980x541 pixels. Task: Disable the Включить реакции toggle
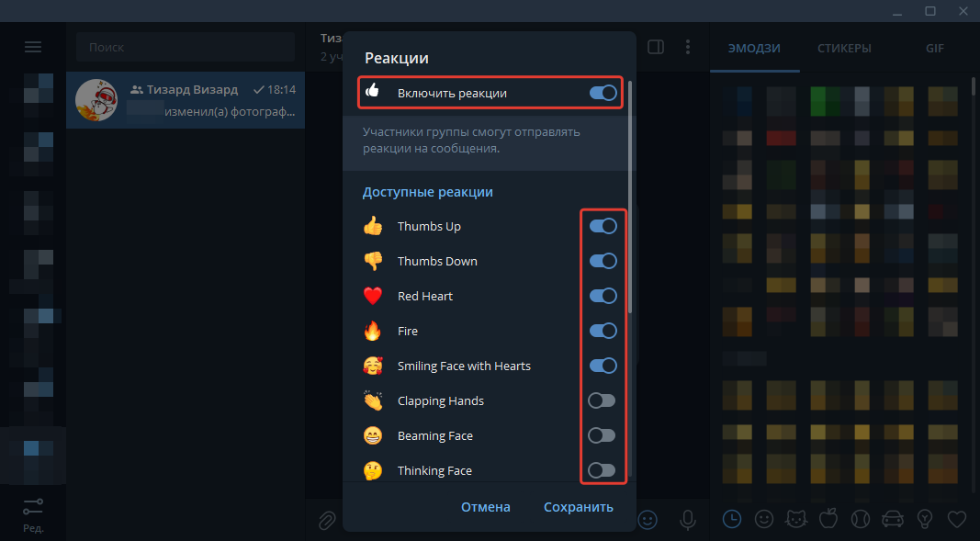603,93
